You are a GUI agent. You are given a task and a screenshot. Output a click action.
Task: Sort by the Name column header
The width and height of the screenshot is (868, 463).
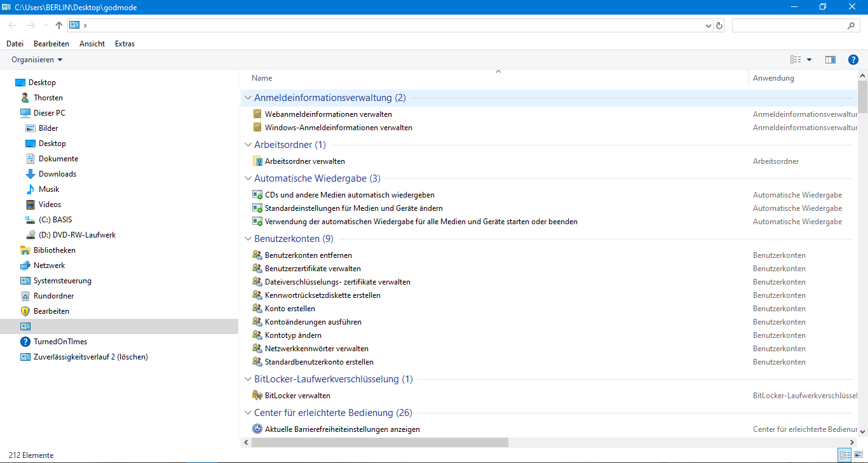pos(262,78)
